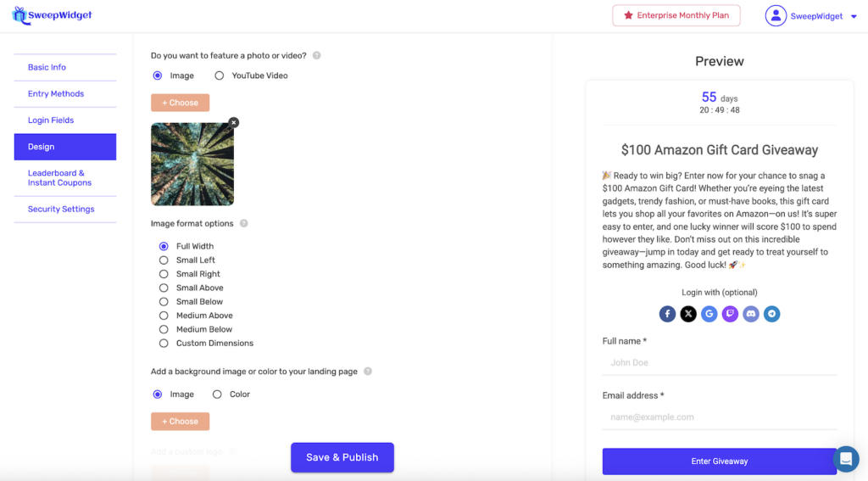Viewport: 868px width, 481px height.
Task: Click the Facebook login icon in preview
Action: pyautogui.click(x=668, y=314)
